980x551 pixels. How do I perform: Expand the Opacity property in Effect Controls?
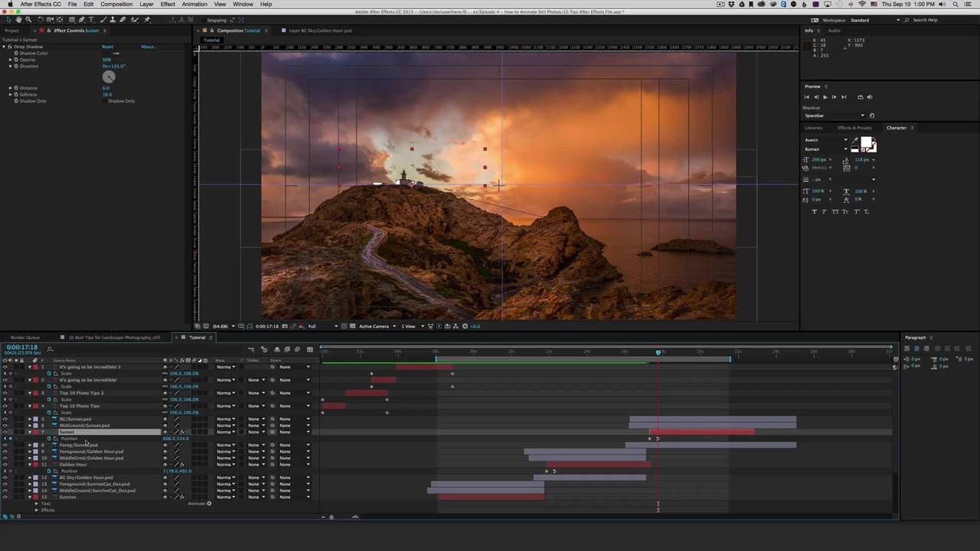click(x=11, y=60)
